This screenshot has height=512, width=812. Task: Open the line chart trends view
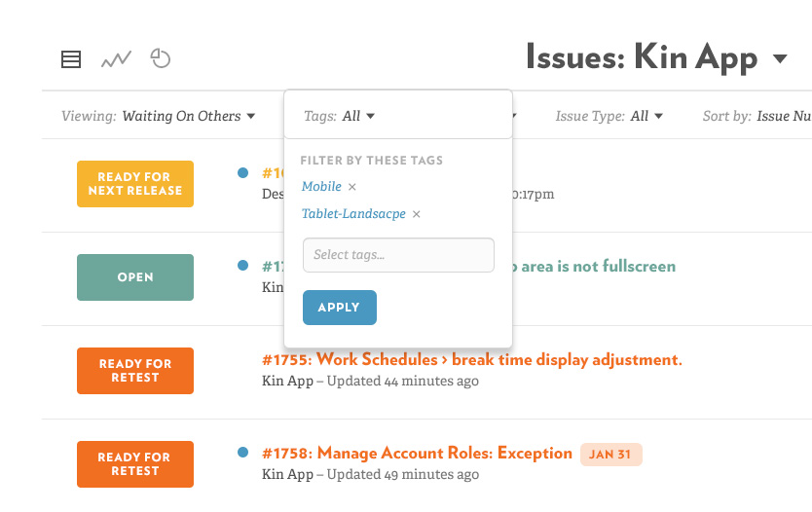point(116,59)
